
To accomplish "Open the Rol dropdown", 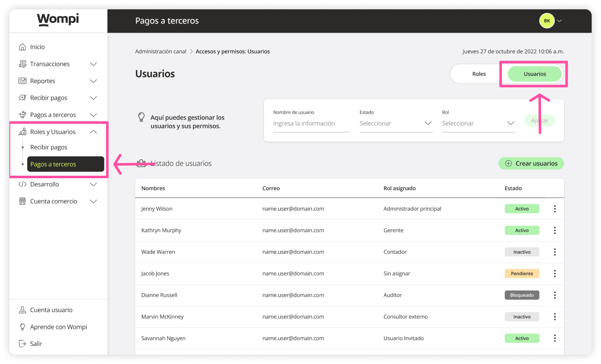I will tap(479, 123).
